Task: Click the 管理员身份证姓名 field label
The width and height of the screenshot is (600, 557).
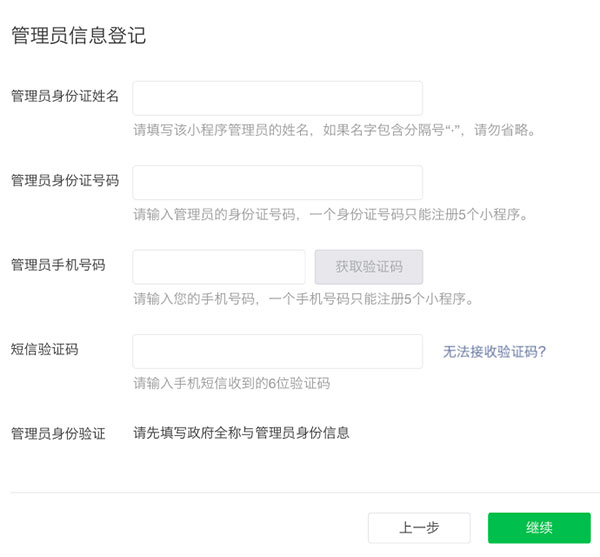Action: (65, 96)
